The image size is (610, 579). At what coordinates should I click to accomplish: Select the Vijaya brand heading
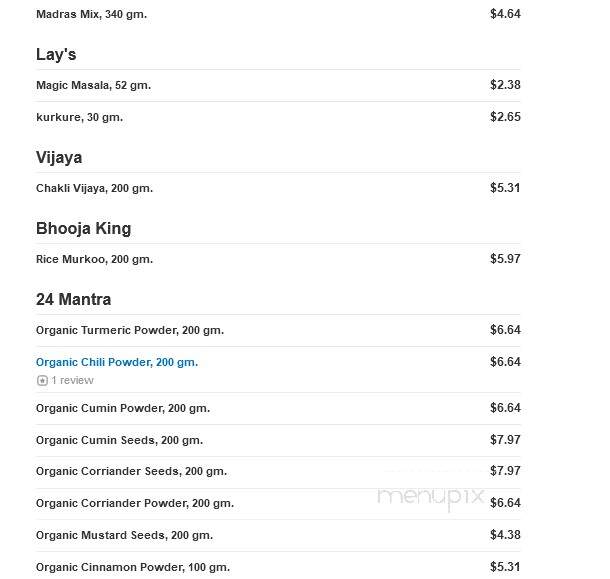59,158
